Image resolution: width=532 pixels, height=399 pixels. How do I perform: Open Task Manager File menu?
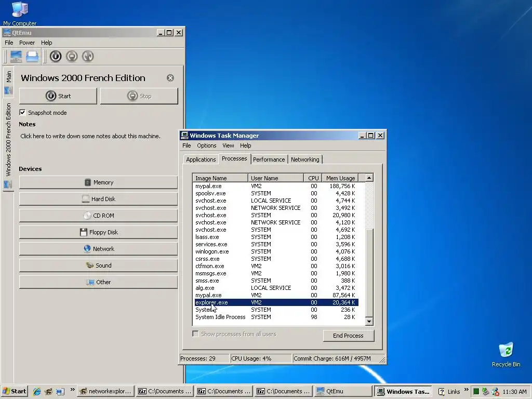click(x=187, y=145)
